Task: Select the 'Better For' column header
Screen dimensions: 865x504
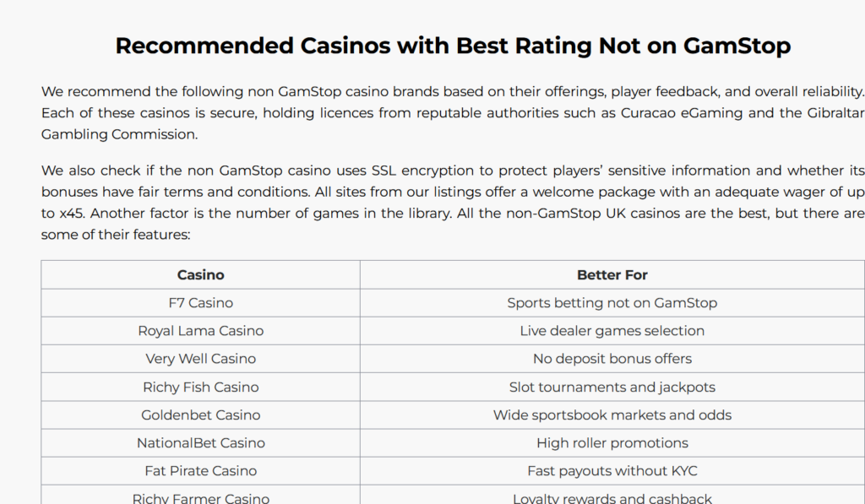Action: pos(612,274)
